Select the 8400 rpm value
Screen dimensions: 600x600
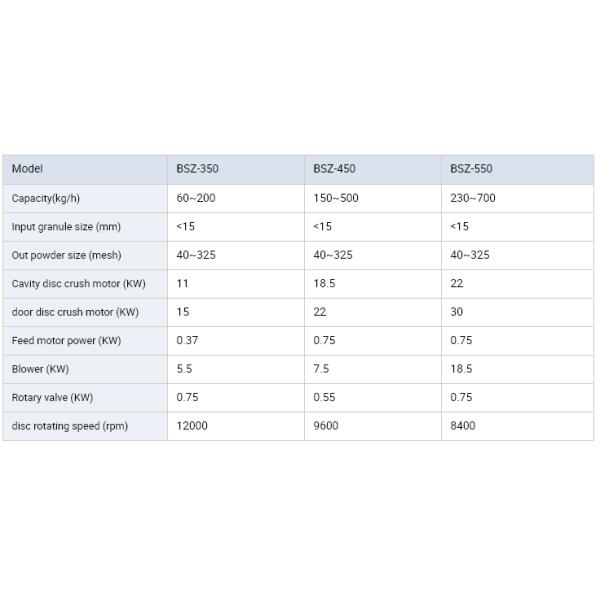click(463, 426)
